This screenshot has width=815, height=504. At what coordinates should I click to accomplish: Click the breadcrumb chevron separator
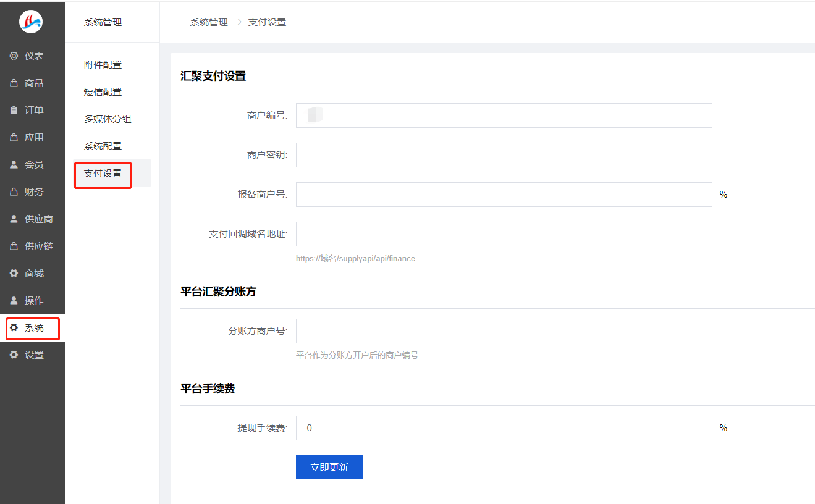tap(239, 22)
